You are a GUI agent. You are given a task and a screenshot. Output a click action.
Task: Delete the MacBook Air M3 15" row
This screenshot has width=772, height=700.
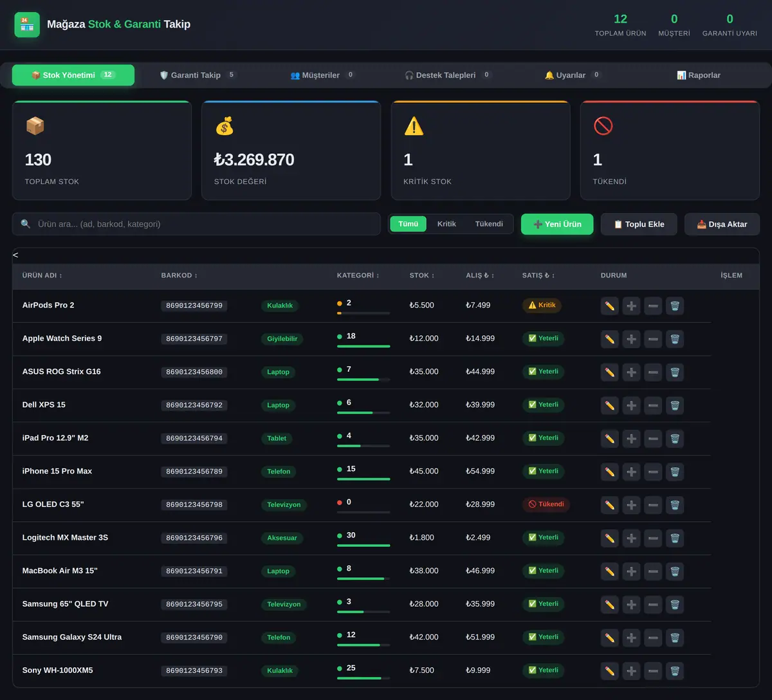click(x=675, y=571)
